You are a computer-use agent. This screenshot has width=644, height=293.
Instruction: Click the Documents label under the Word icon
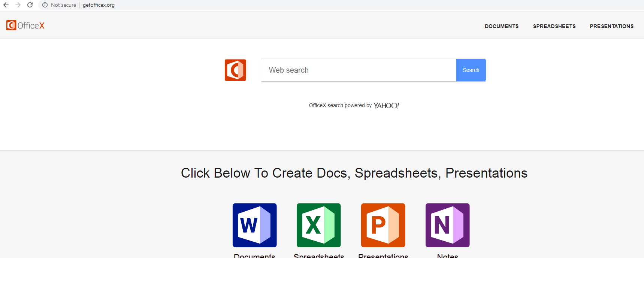point(255,256)
